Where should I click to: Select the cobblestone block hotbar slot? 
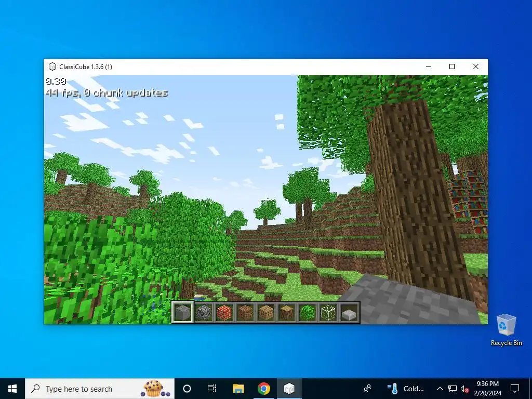pyautogui.click(x=204, y=312)
